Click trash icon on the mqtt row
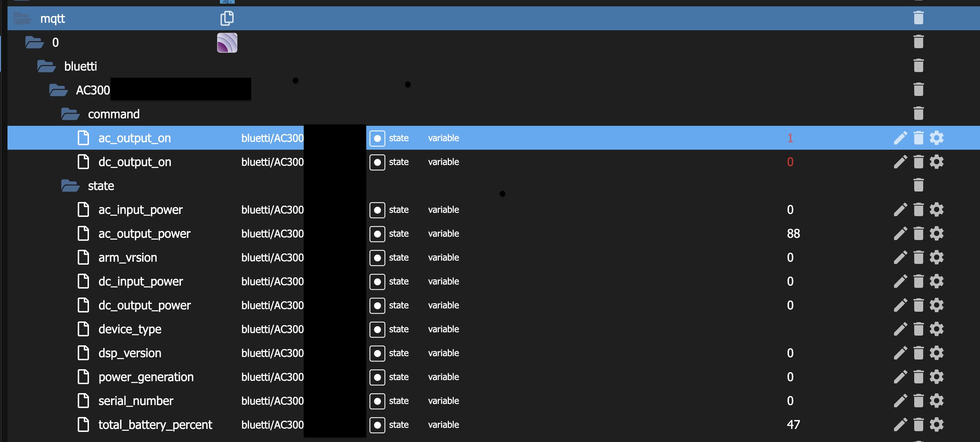 (918, 18)
